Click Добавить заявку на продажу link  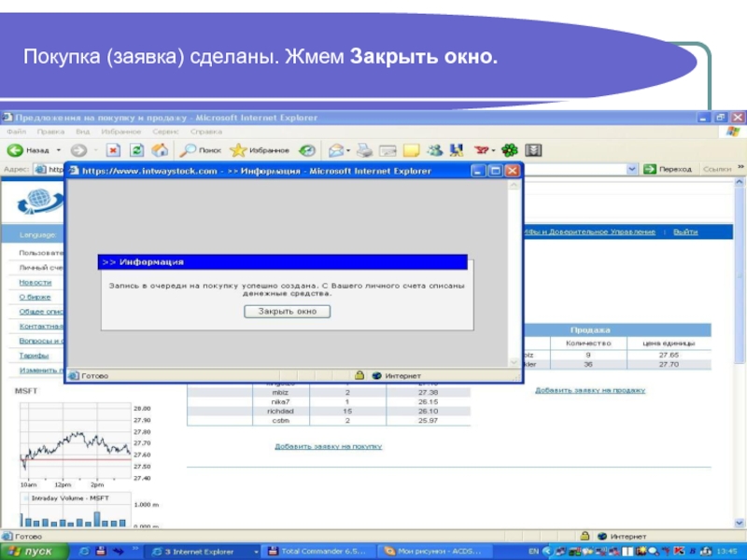click(589, 390)
